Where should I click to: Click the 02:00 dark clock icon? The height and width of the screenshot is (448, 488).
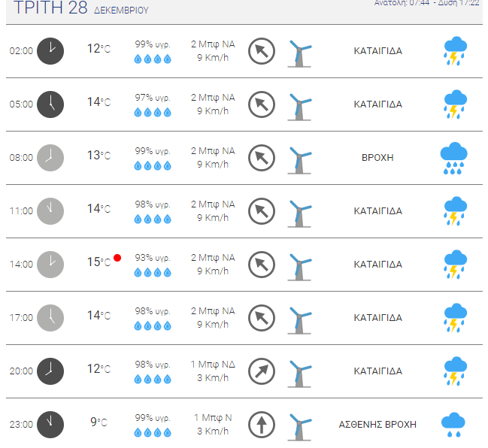click(x=50, y=51)
